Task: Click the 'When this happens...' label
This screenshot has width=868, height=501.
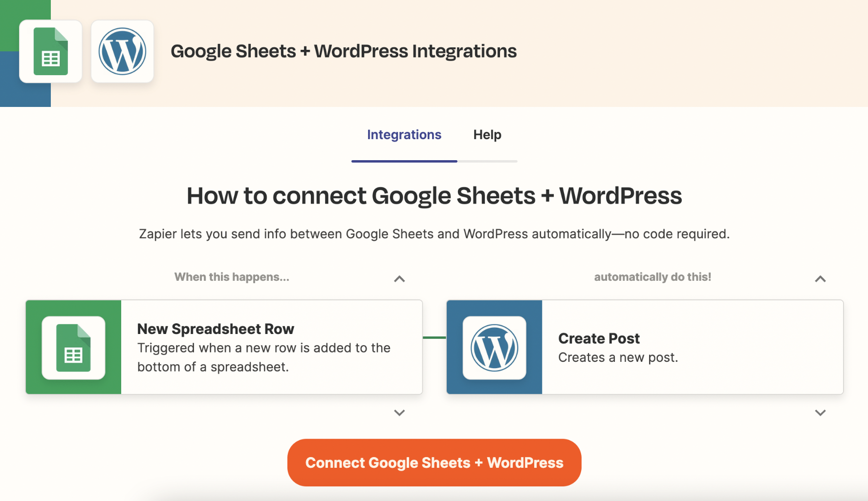Action: (232, 277)
